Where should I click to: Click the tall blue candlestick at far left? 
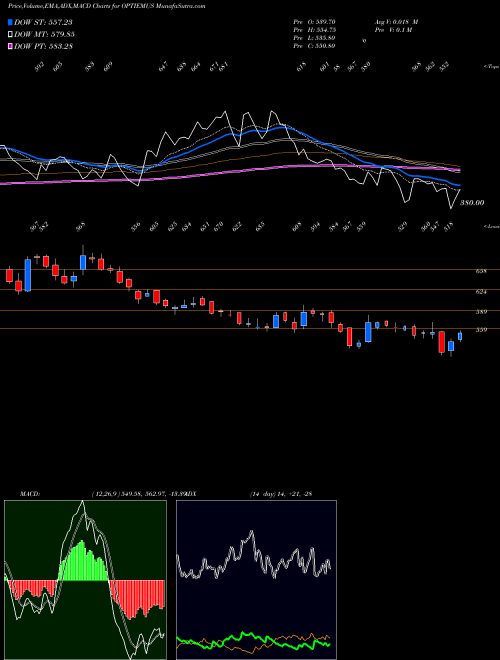coord(28,275)
